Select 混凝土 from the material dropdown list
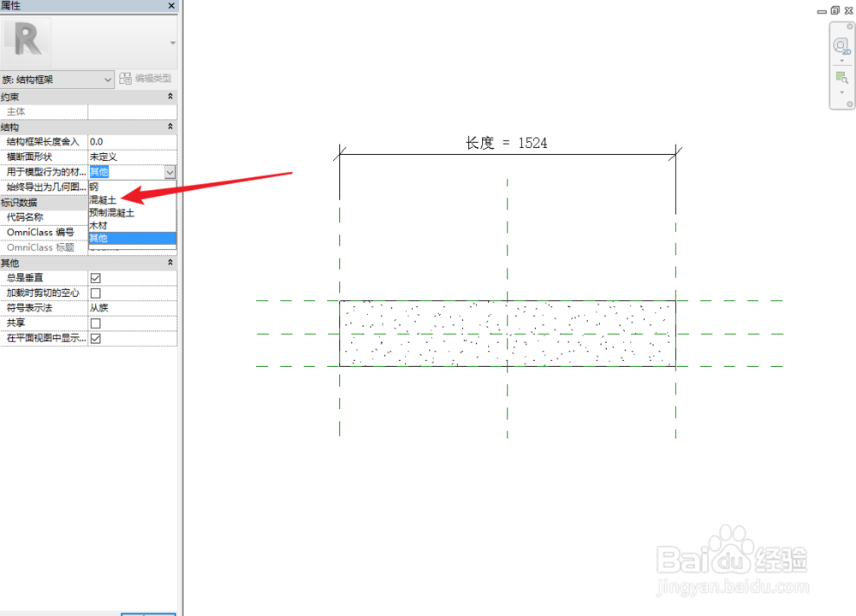Screen dimensions: 856x616 132,200
